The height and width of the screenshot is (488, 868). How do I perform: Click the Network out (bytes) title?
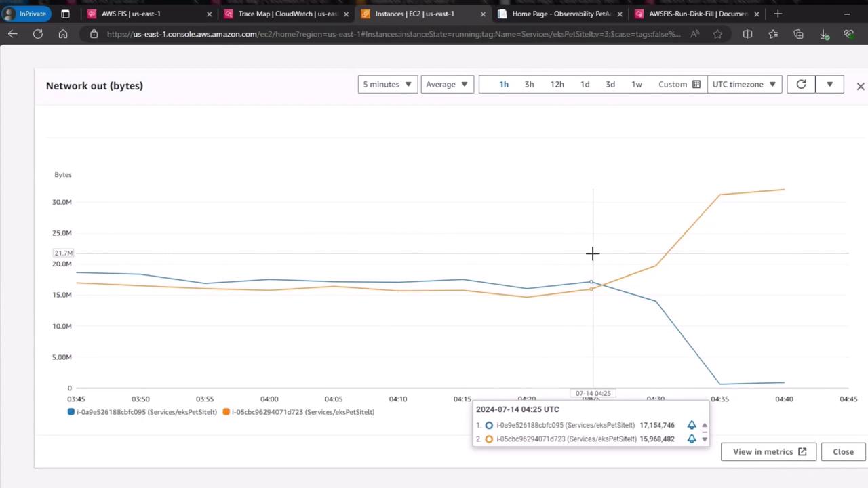pyautogui.click(x=94, y=86)
